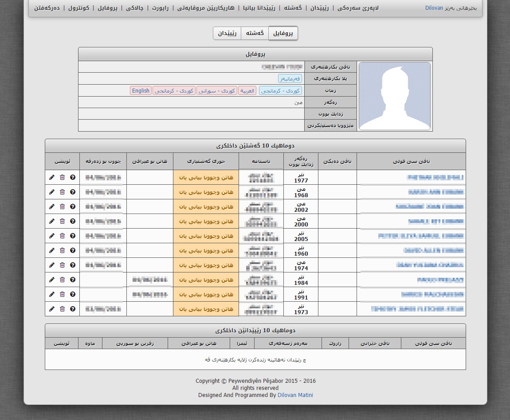Click the question mark icon in the 1968 row

click(73, 192)
